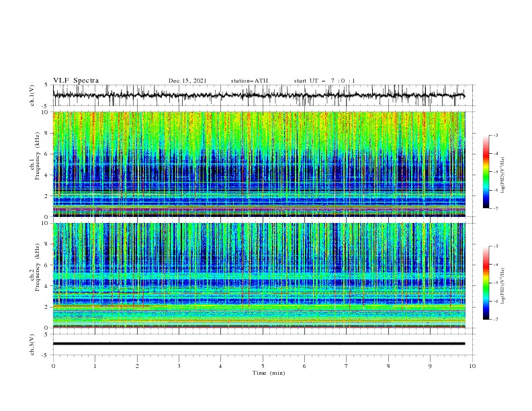Click the ch.1 frequency axis "4" tick label
Viewport: 532px width, 411px height.
pyautogui.click(x=46, y=175)
